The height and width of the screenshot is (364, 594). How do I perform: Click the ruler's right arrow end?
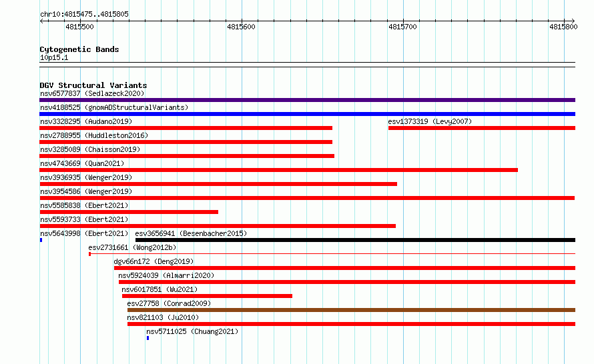pos(573,21)
